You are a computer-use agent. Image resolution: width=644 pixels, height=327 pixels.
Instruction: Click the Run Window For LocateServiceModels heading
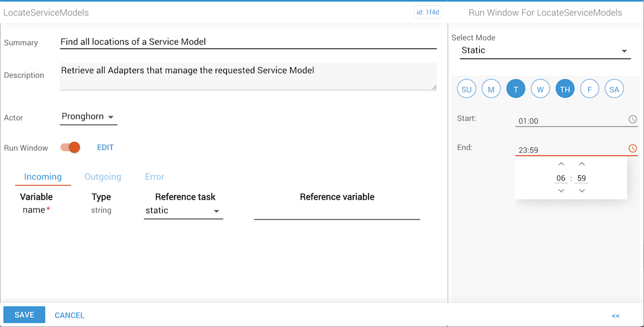click(x=545, y=12)
